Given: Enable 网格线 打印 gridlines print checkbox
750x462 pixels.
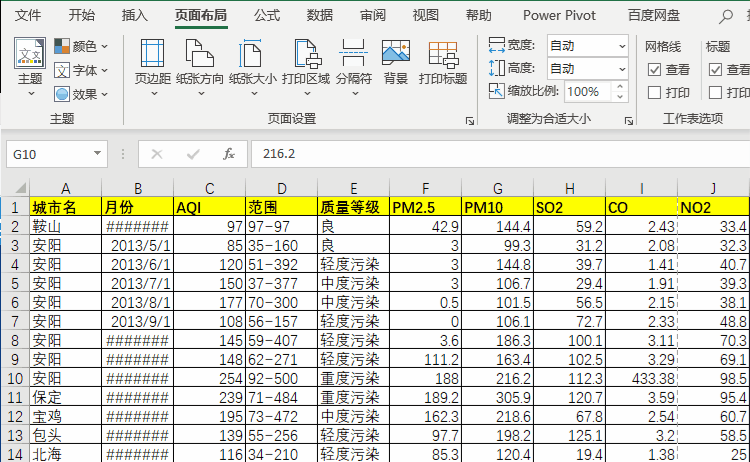Looking at the screenshot, I should 655,93.
